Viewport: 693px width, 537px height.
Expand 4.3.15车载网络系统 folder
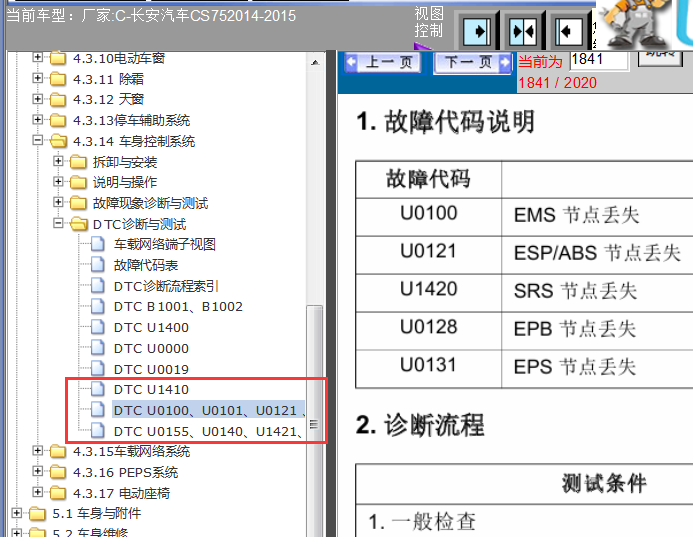pos(38,450)
